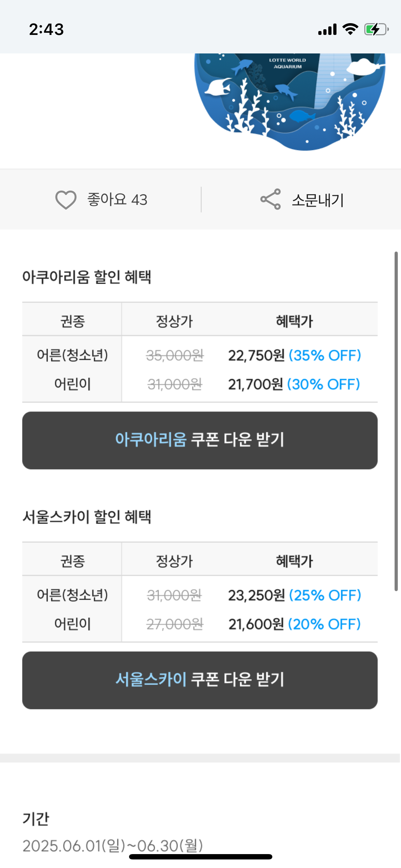
Task: Tap the 소문내기 share text
Action: click(x=318, y=200)
